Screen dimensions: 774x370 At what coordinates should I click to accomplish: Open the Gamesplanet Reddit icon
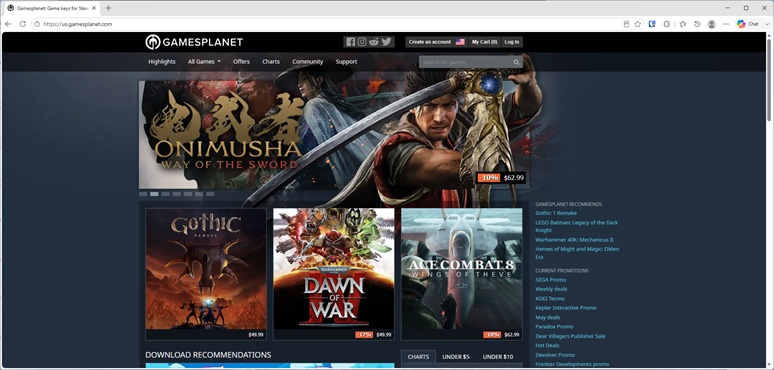click(x=374, y=42)
